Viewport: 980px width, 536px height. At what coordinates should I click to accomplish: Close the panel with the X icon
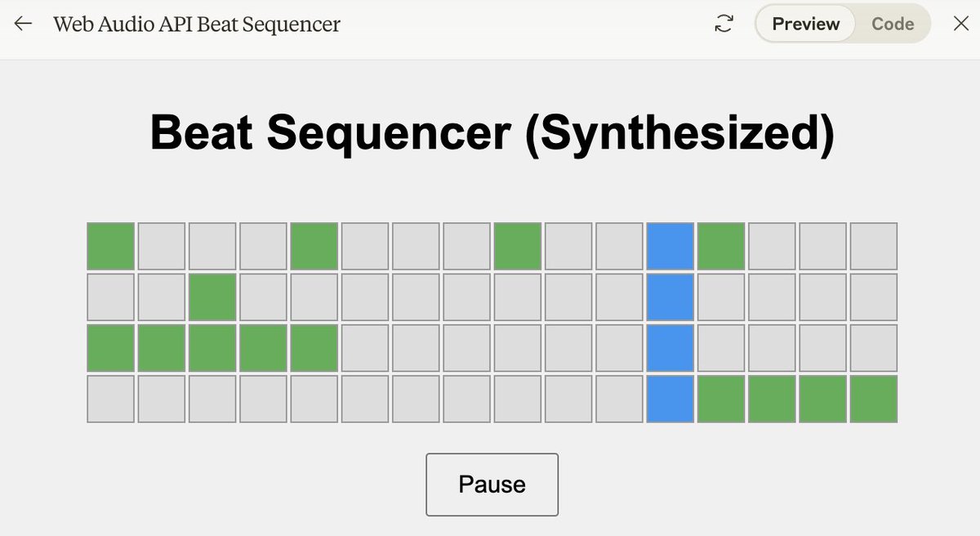(961, 24)
